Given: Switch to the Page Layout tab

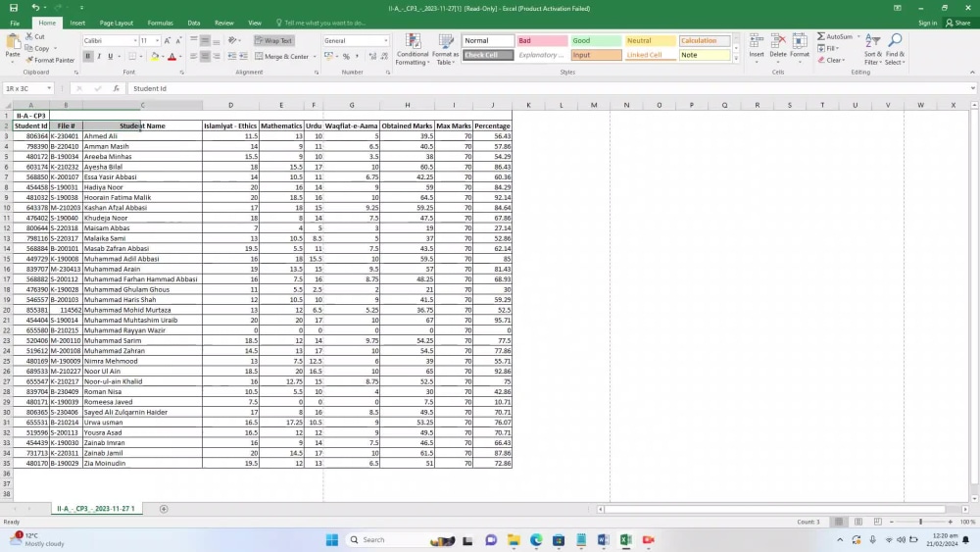Looking at the screenshot, I should click(117, 24).
